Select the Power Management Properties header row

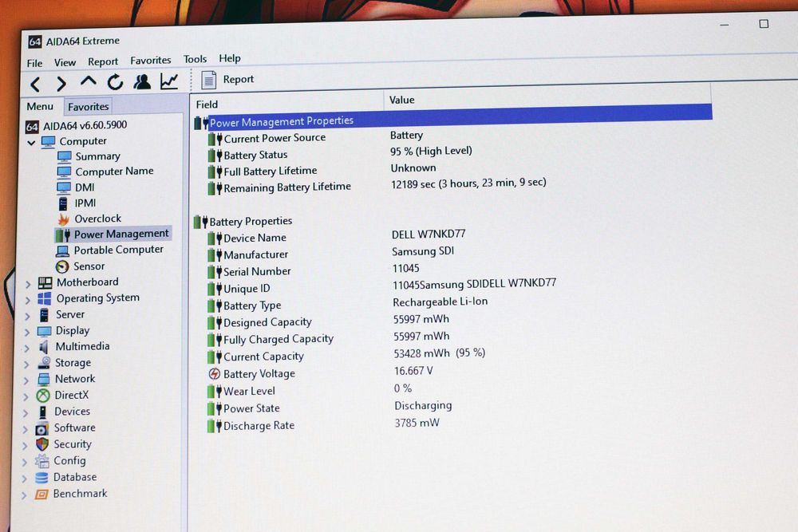coord(452,117)
